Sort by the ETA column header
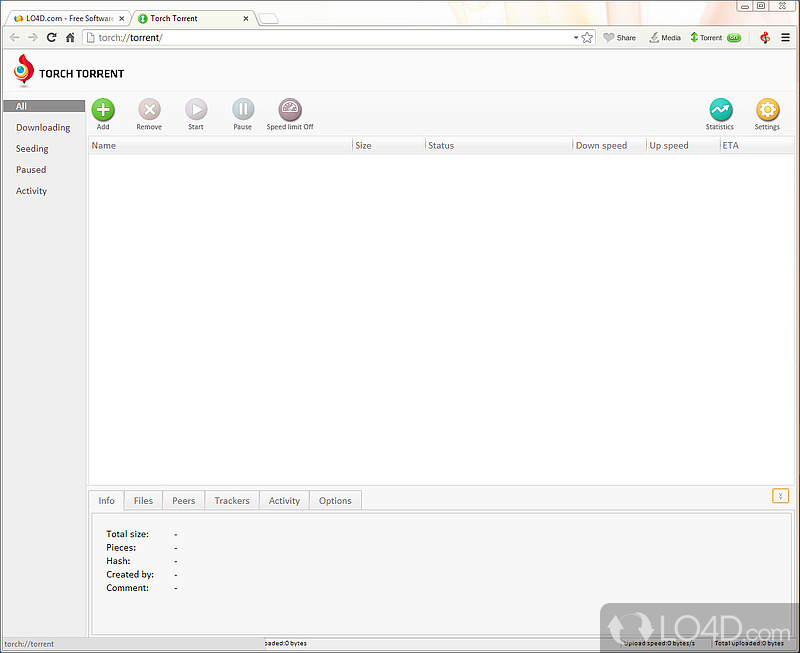 757,145
